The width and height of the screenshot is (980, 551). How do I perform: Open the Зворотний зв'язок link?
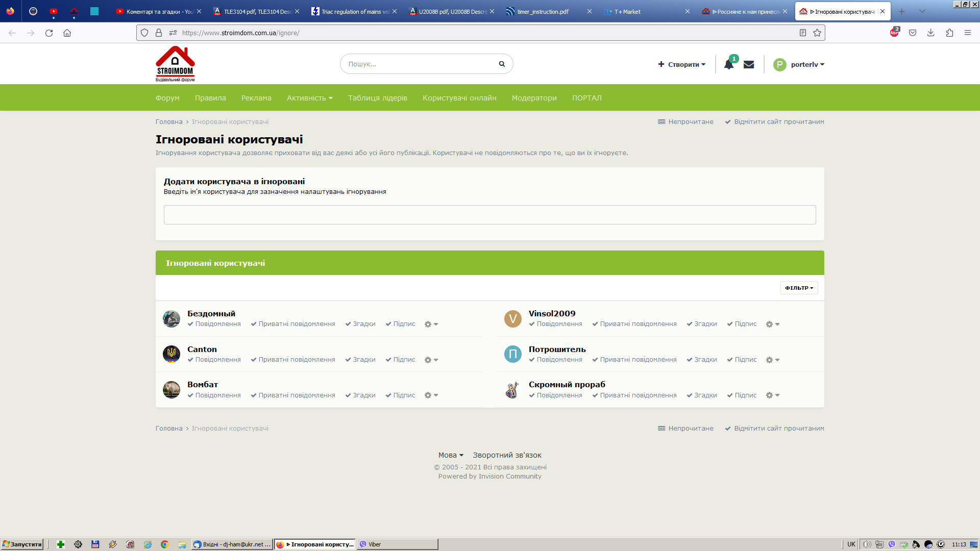click(507, 455)
